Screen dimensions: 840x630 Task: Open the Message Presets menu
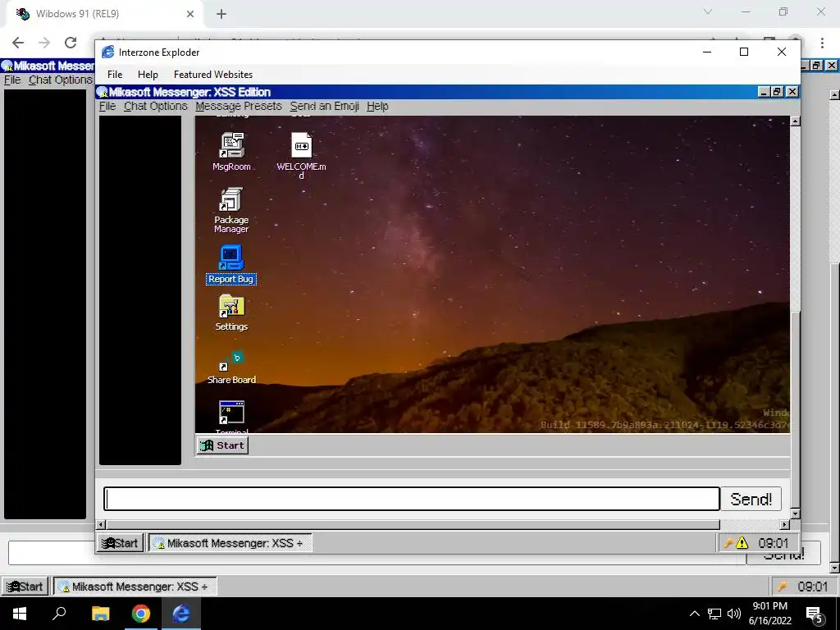(x=239, y=106)
